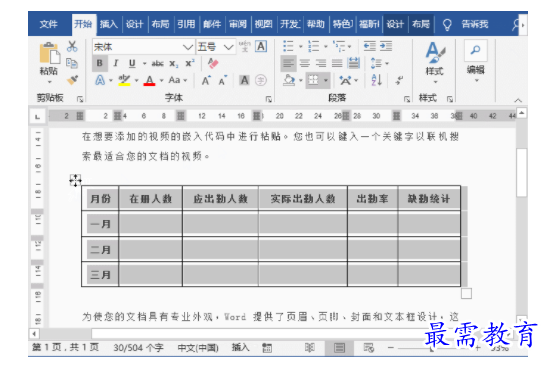
Task: Switch to the 帮助 Help tab
Action: pyautogui.click(x=315, y=24)
